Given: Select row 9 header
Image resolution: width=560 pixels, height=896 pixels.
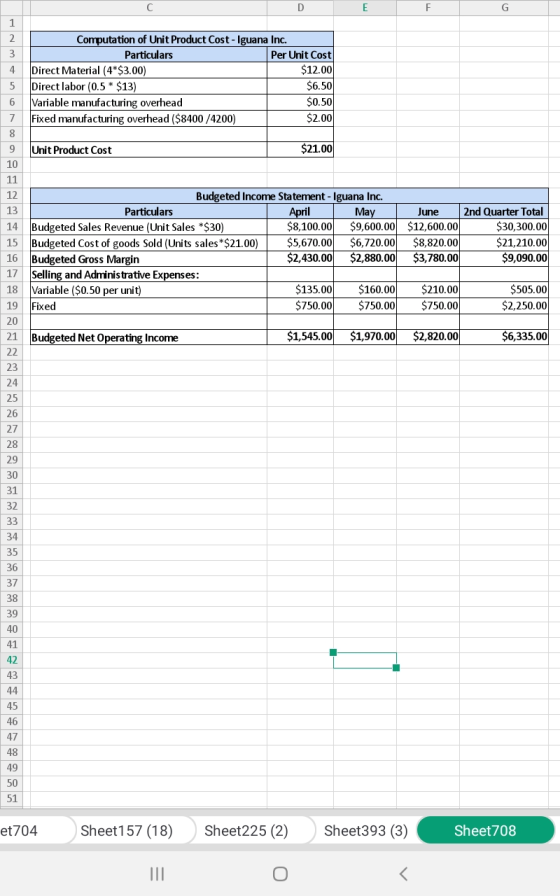Looking at the screenshot, I should (11, 149).
